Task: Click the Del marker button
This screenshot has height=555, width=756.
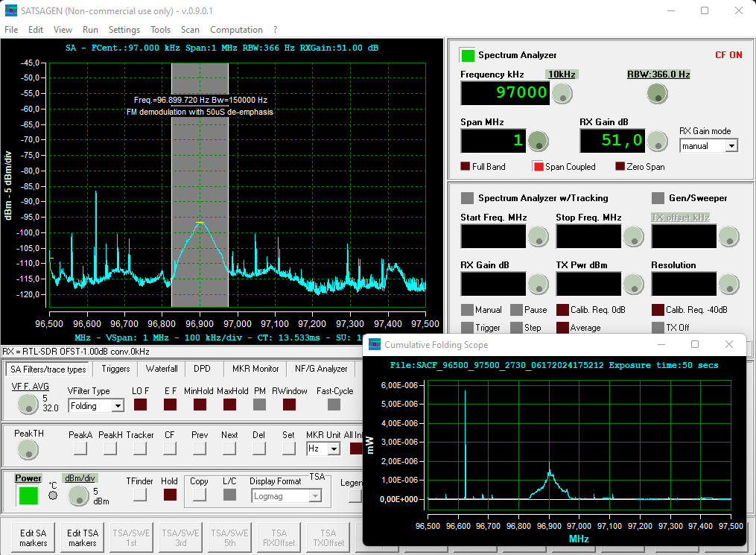Action: click(x=259, y=448)
